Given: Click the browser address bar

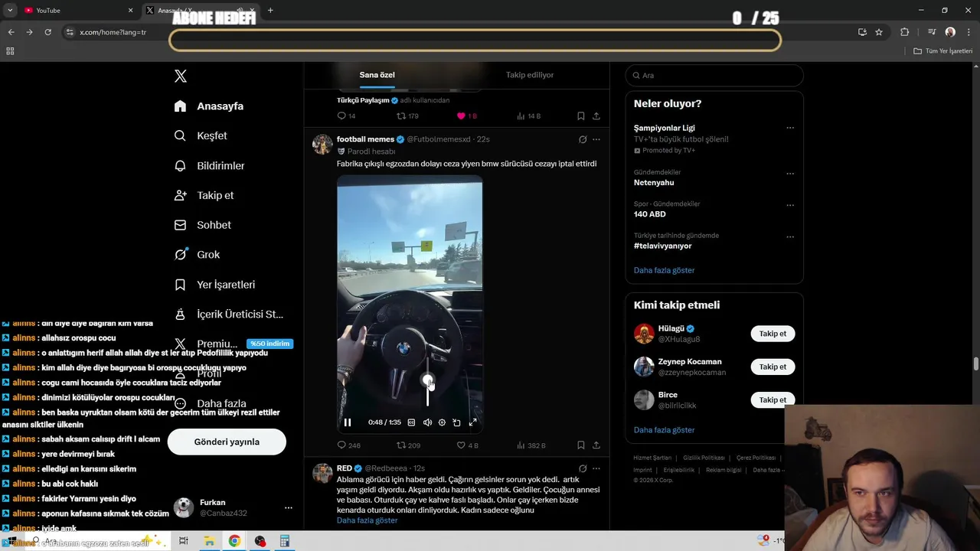Looking at the screenshot, I should coord(458,32).
